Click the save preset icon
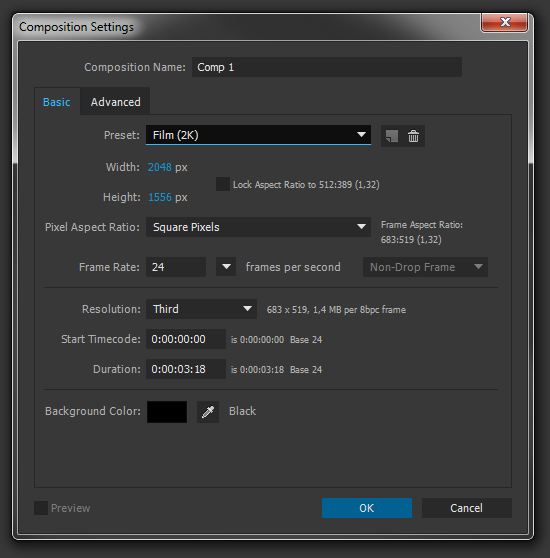Image resolution: width=550 pixels, height=558 pixels. click(392, 136)
